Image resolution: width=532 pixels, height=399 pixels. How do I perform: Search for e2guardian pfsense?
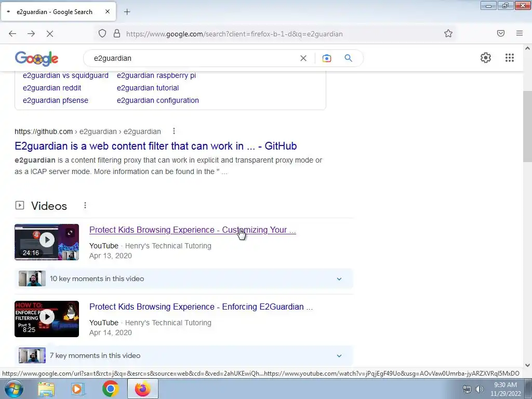click(55, 100)
